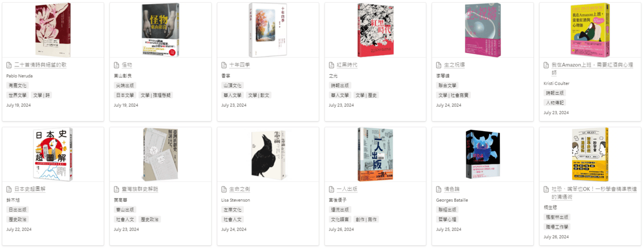
Task: Click the document icon beside 生命之側
Action: pos(224,190)
